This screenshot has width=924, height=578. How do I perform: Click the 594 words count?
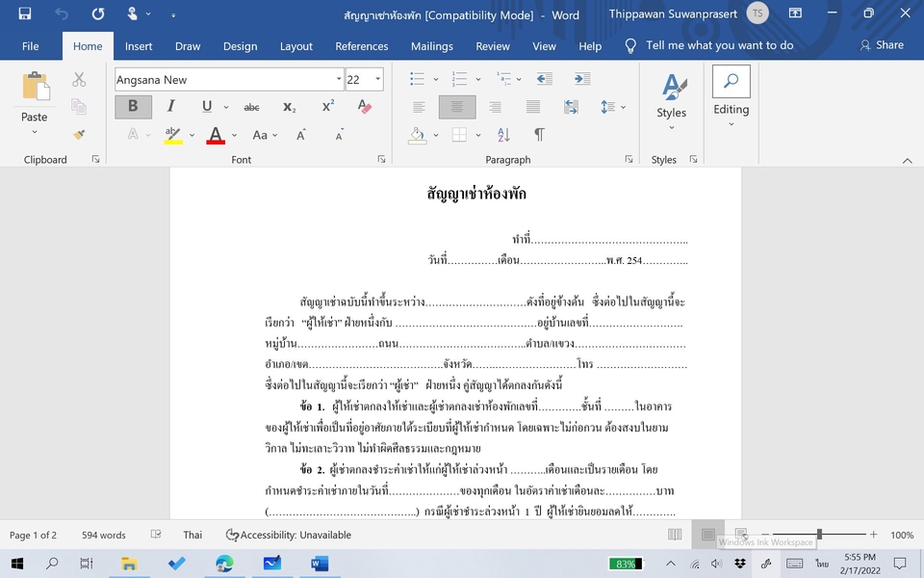point(104,535)
